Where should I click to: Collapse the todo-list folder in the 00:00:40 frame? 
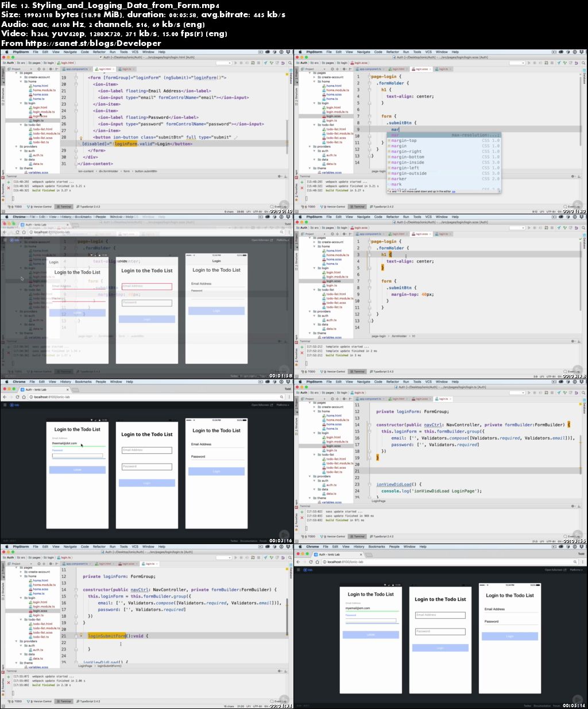point(21,125)
